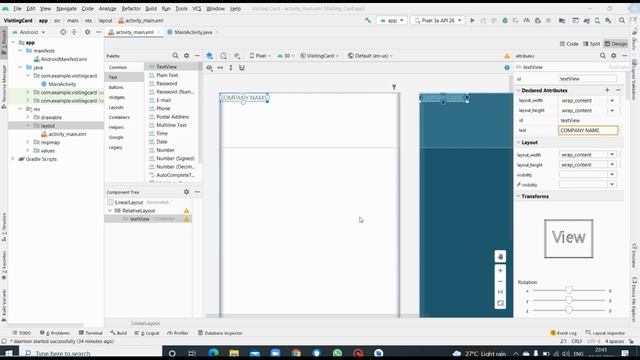Add a declared attribute with plus icon
The width and height of the screenshot is (640, 360).
607,90
